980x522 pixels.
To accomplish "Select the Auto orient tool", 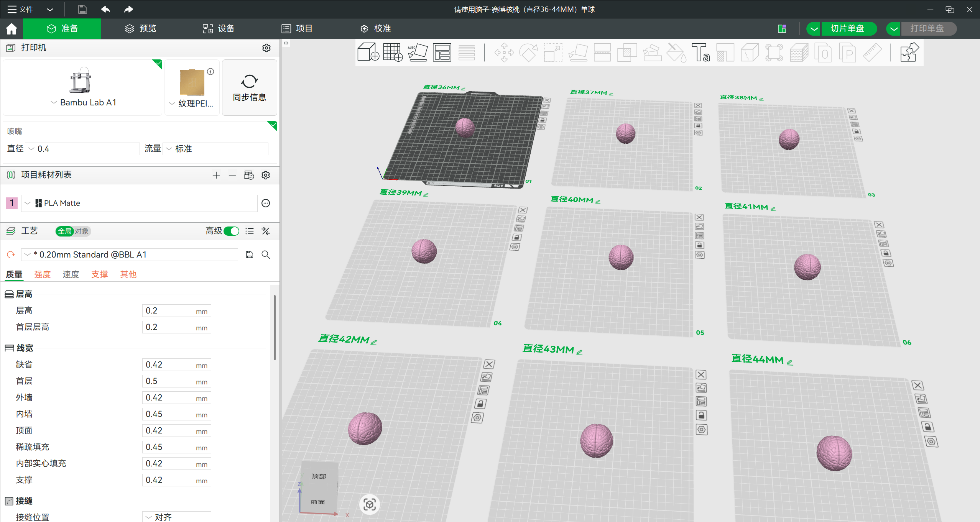I will (418, 52).
